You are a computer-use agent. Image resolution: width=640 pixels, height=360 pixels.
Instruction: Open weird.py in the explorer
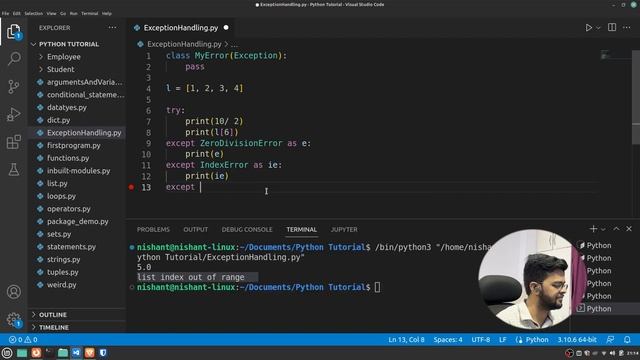point(61,284)
